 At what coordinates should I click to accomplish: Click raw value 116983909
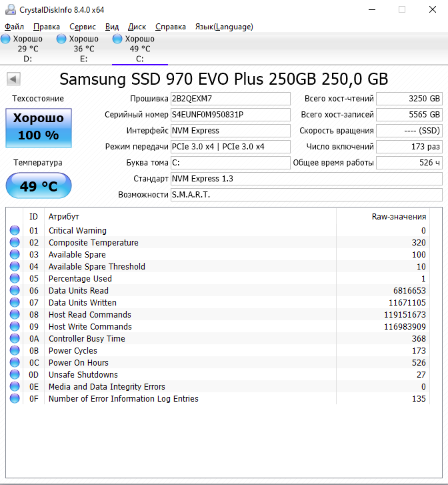(405, 327)
